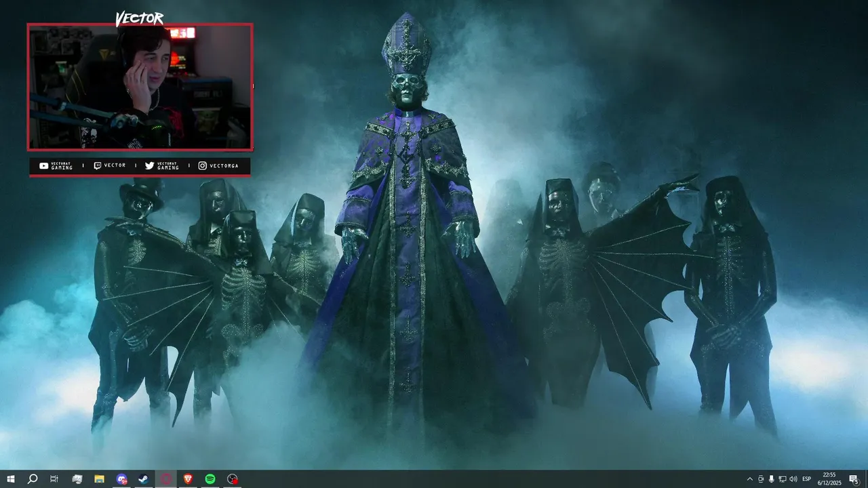Show hidden system tray icons
This screenshot has height=488, width=868.
[749, 479]
